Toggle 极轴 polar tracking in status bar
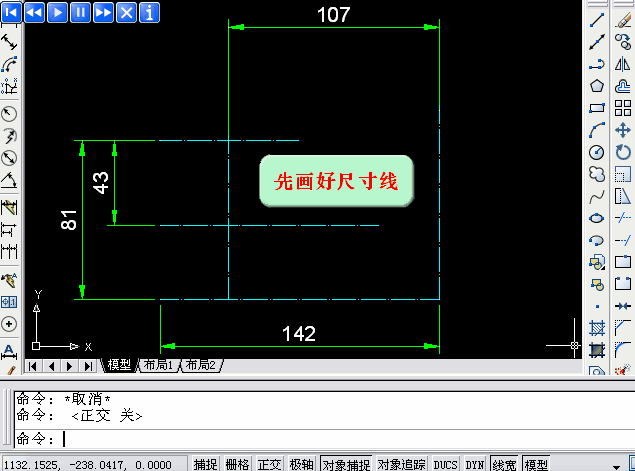The width and height of the screenshot is (635, 471). pyautogui.click(x=301, y=465)
